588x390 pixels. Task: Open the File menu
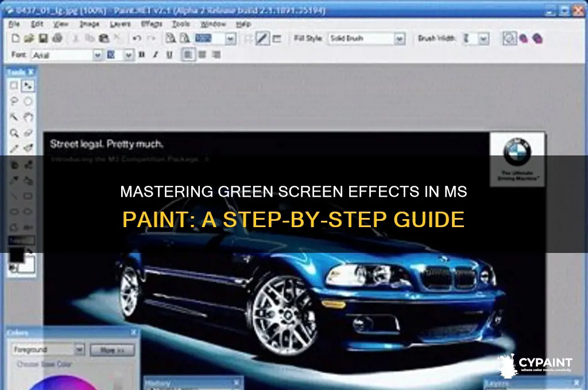click(x=14, y=24)
